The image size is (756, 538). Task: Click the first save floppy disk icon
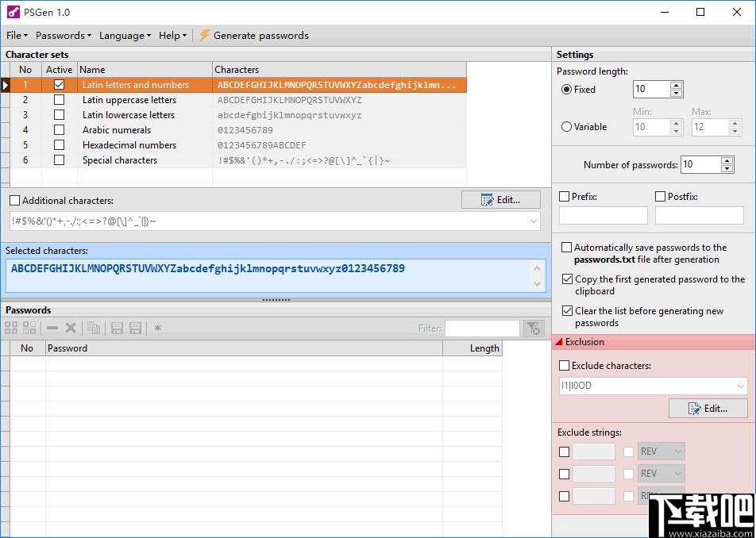117,328
